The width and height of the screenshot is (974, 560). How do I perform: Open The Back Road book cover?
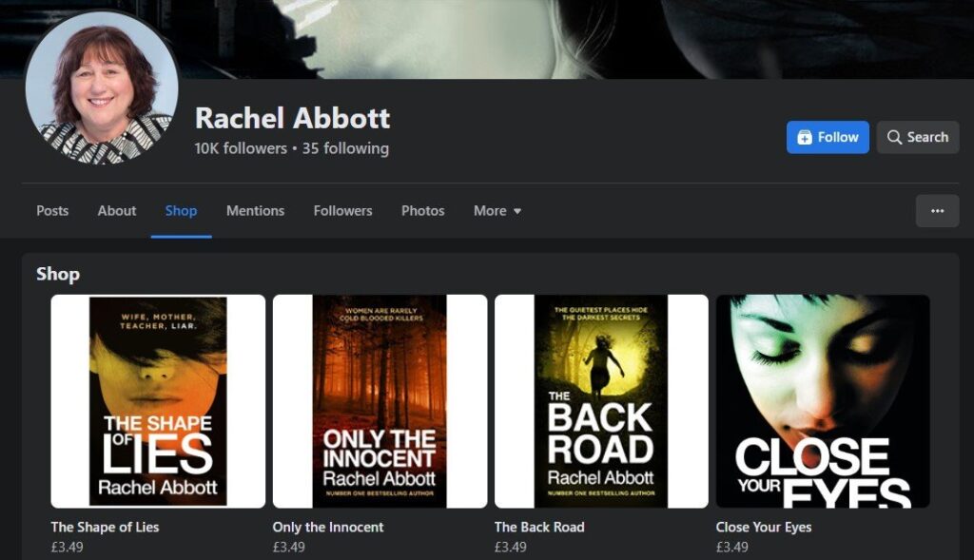(x=601, y=399)
